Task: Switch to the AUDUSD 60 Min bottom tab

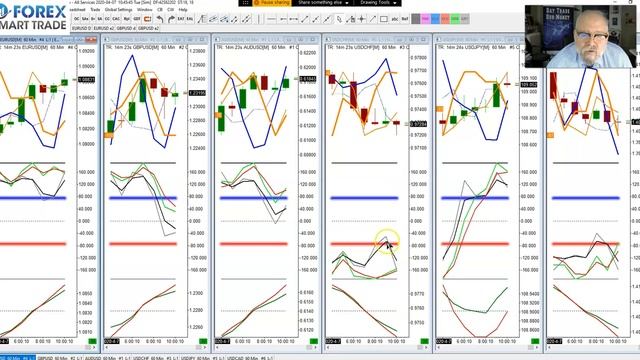Action: coord(108,358)
